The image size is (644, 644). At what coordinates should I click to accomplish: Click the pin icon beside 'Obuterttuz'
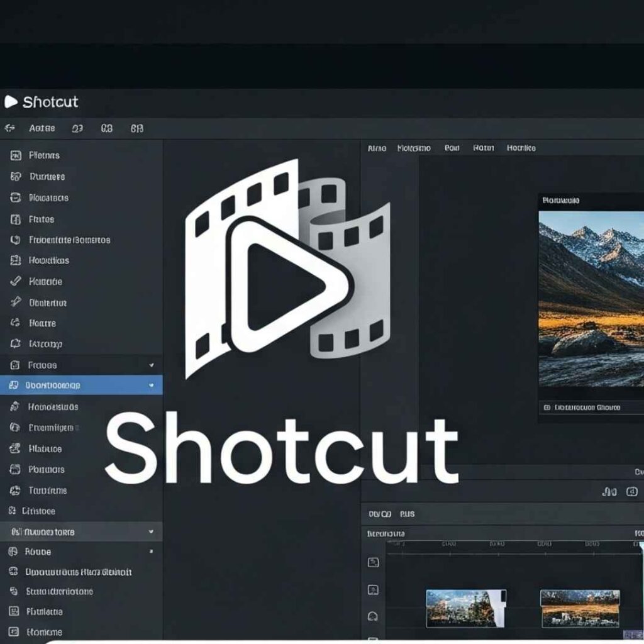click(x=16, y=303)
